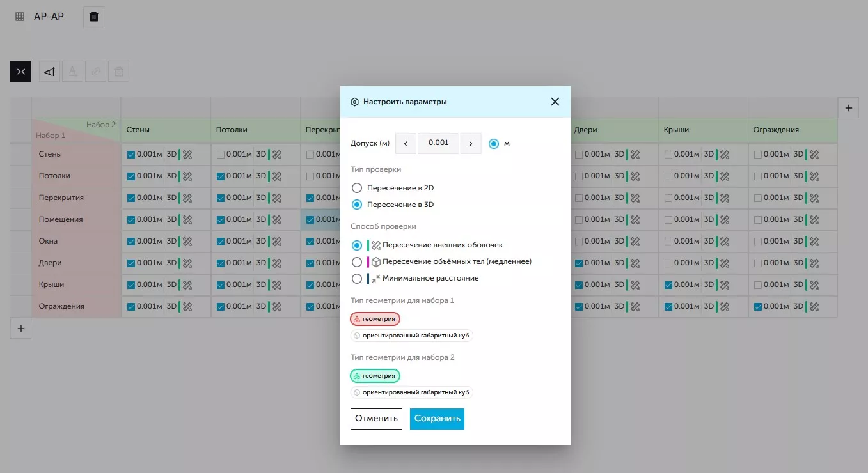This screenshot has height=473, width=868.
Task: Select ориентированный габаритный куб for набор 2
Action: pos(411,392)
